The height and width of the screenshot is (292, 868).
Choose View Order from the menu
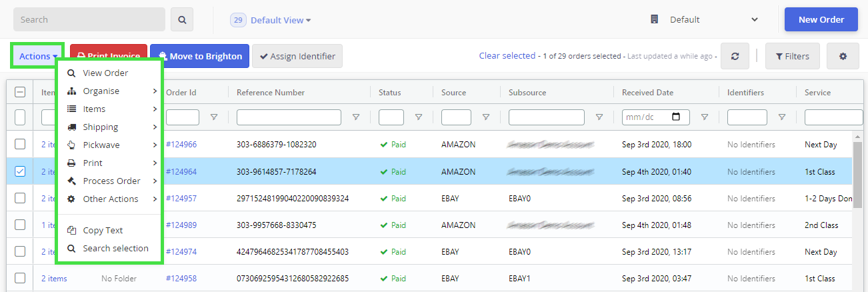pos(105,73)
